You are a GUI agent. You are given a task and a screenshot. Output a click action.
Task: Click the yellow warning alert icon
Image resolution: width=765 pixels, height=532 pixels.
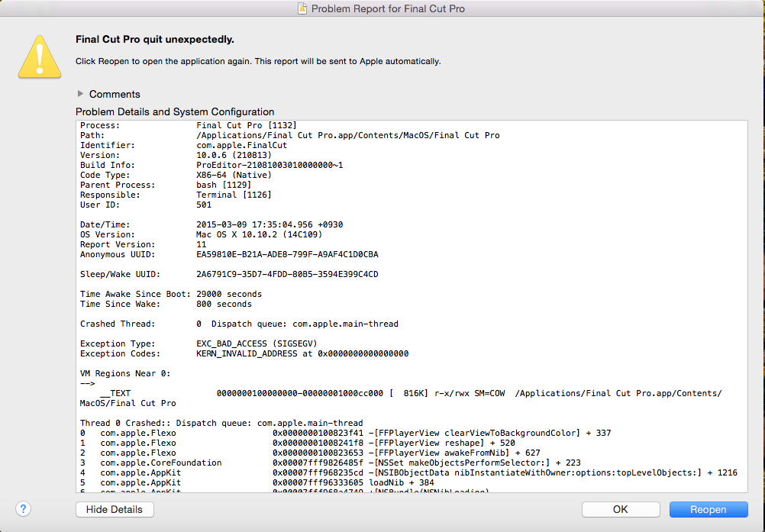click(40, 56)
